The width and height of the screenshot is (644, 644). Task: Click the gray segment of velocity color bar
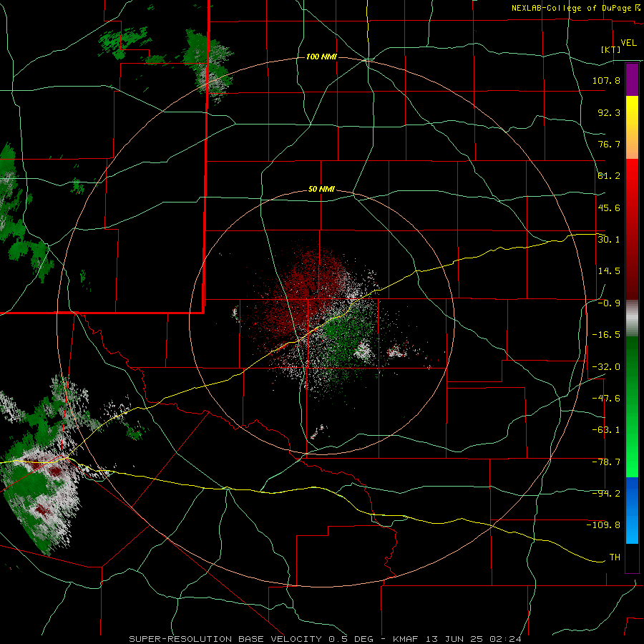click(632, 318)
